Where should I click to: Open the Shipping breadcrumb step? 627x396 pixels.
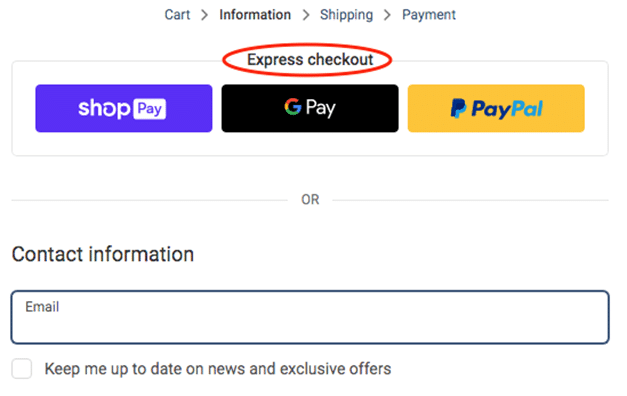point(346,15)
